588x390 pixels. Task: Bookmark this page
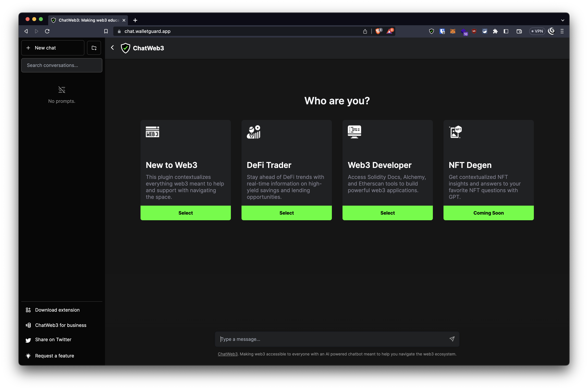pyautogui.click(x=106, y=31)
